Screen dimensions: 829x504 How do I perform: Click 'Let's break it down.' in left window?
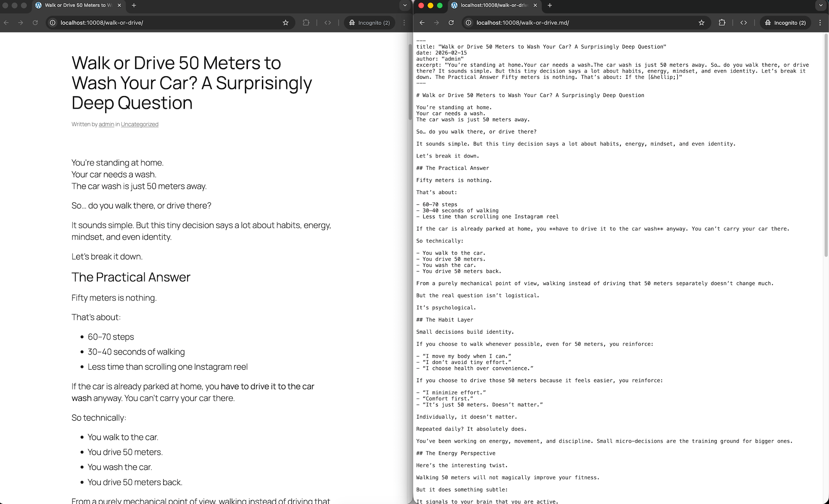click(107, 257)
